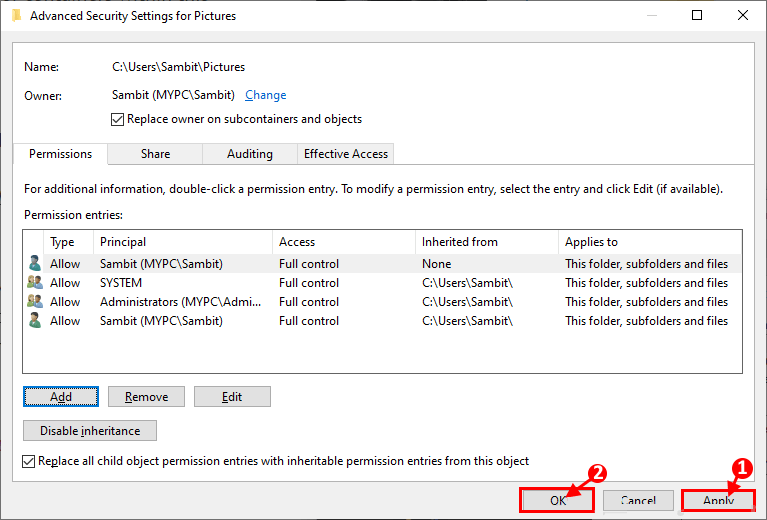Viewport: 767px width, 520px height.
Task: Click user icon of inherited Sambit entry
Action: click(35, 320)
